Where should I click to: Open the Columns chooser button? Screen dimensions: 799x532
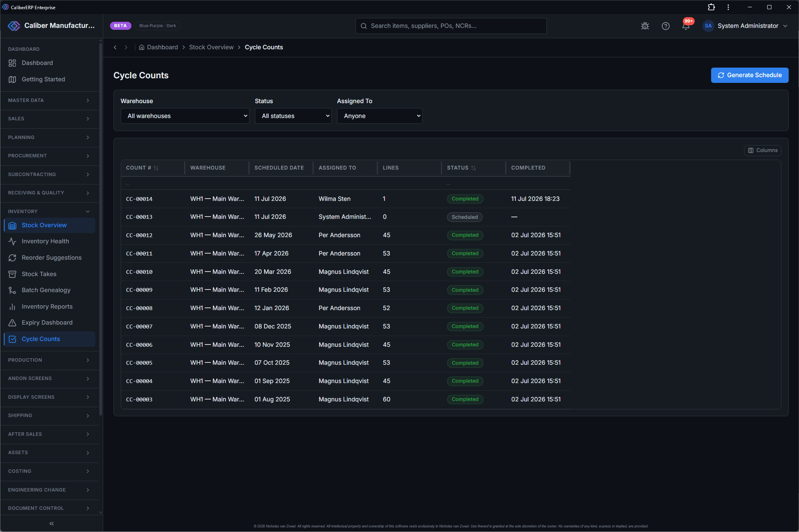pos(763,150)
